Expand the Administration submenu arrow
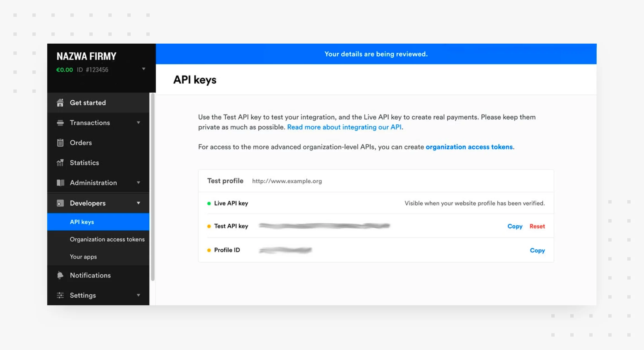This screenshot has height=350, width=644. [139, 183]
